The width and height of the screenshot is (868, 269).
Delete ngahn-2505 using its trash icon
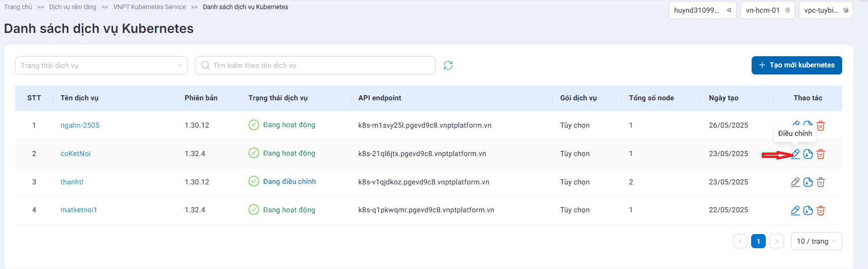coord(820,126)
